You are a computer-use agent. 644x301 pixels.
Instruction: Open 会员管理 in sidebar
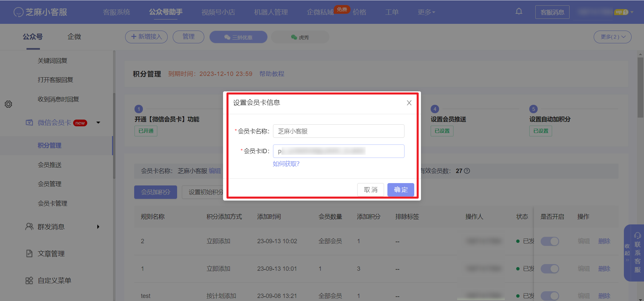pyautogui.click(x=50, y=184)
